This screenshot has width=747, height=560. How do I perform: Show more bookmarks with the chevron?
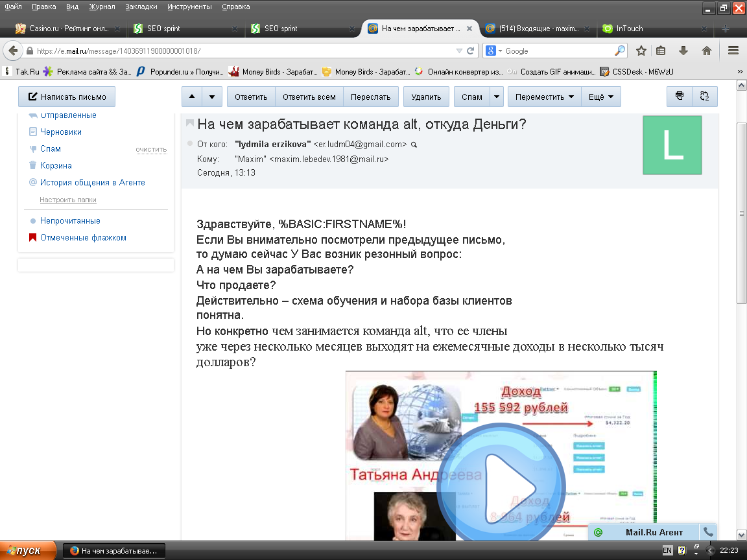pos(740,71)
